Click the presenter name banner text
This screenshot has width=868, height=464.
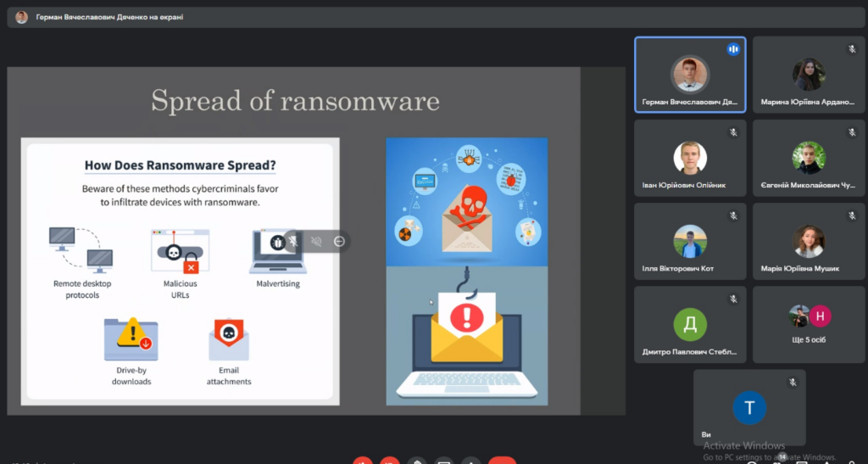[x=109, y=17]
